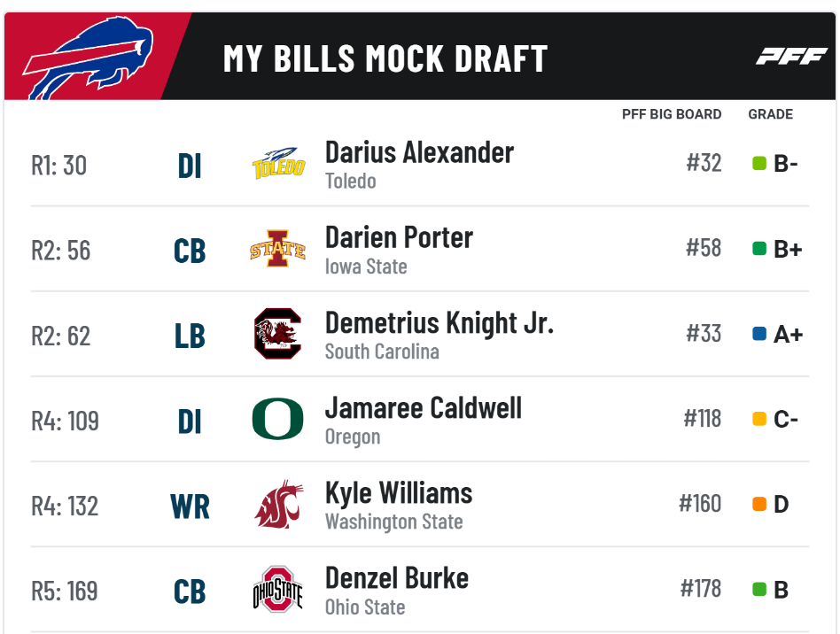Screen dimensions: 840x634
Task: Select the orange D grade swatch
Action: click(x=759, y=504)
